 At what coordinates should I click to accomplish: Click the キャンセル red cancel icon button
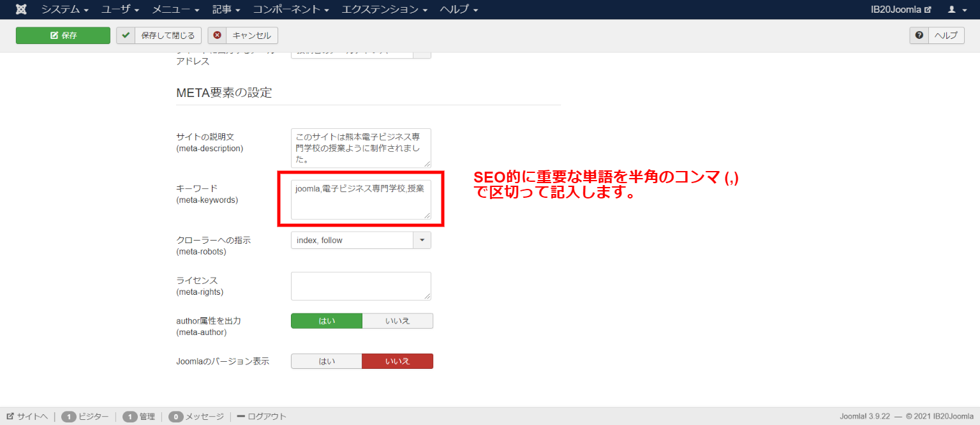(x=243, y=36)
